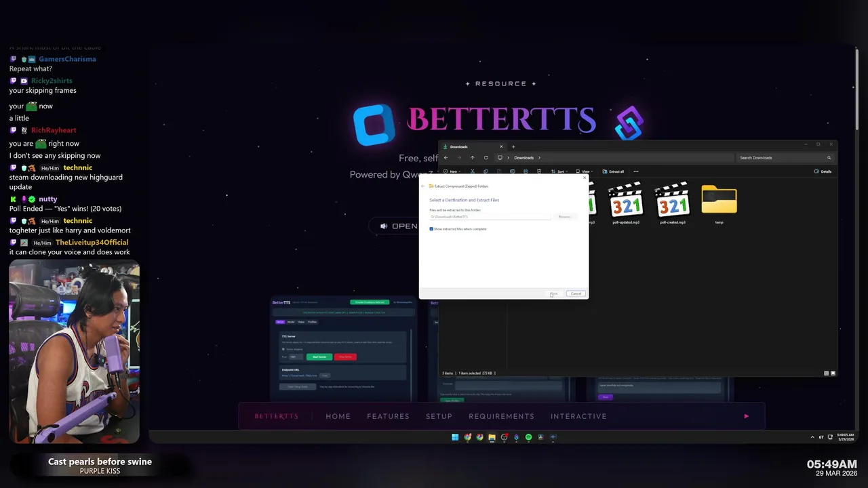This screenshot has height=488, width=868.
Task: Click Extract all in Explorer toolbar
Action: (613, 171)
